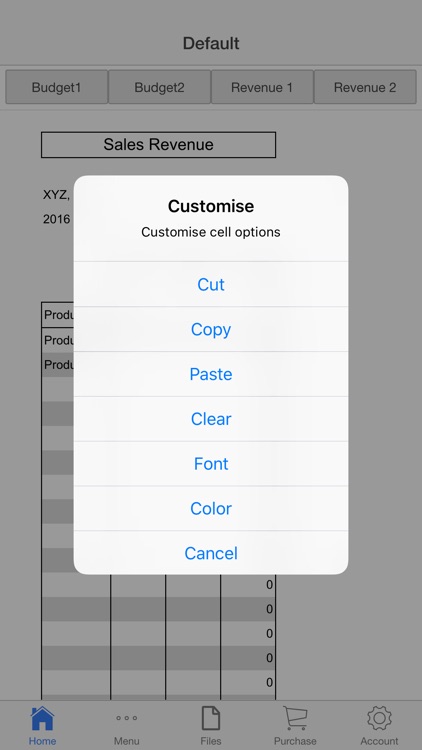Tap the Default title at top
This screenshot has height=750, width=422.
[x=211, y=44]
